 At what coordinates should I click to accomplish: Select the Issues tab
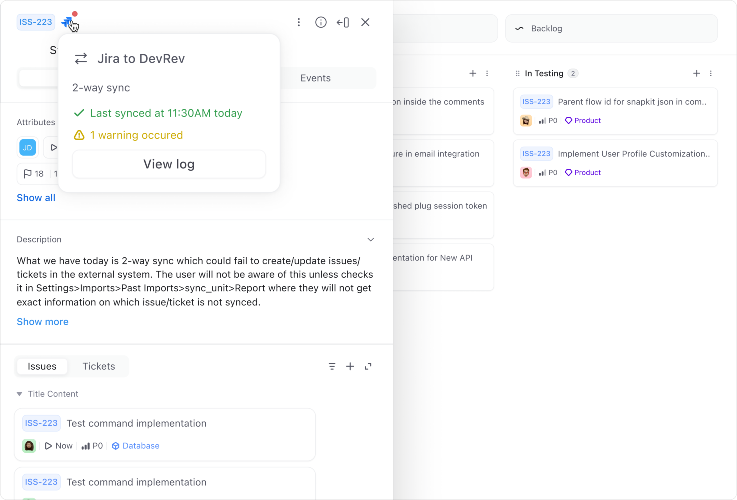(x=42, y=367)
